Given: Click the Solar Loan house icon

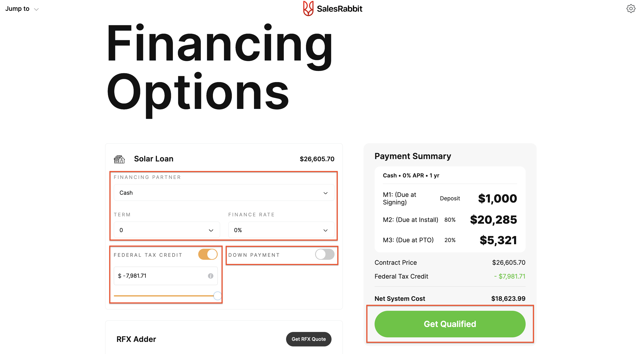Looking at the screenshot, I should click(119, 159).
